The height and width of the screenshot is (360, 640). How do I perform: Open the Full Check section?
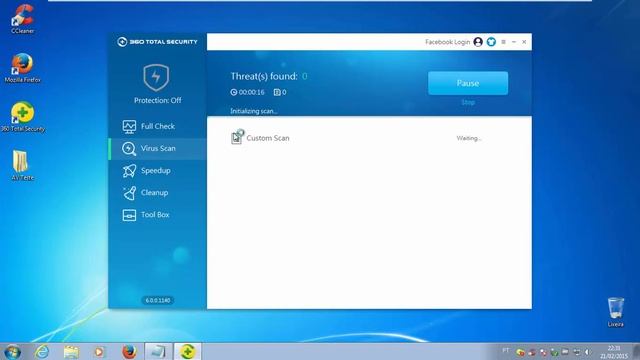click(x=158, y=127)
